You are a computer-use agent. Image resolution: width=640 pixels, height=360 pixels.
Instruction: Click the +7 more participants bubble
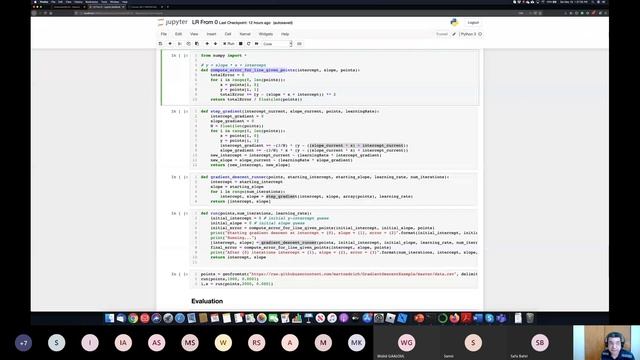(x=23, y=343)
